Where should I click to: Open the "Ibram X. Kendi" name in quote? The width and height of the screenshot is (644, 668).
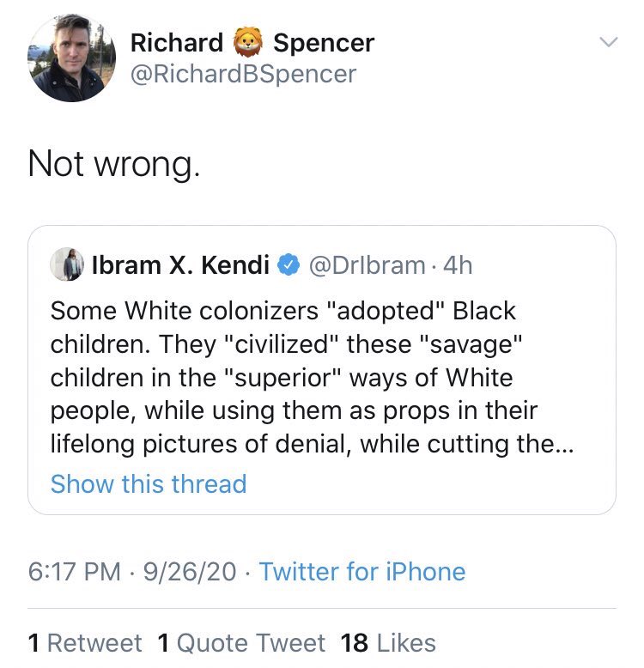[179, 266]
